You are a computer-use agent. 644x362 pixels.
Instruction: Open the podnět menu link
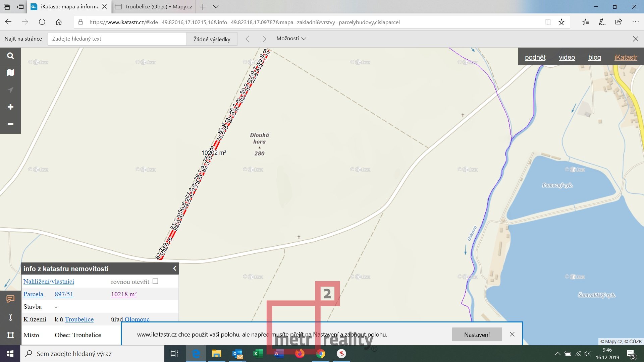[x=535, y=57]
